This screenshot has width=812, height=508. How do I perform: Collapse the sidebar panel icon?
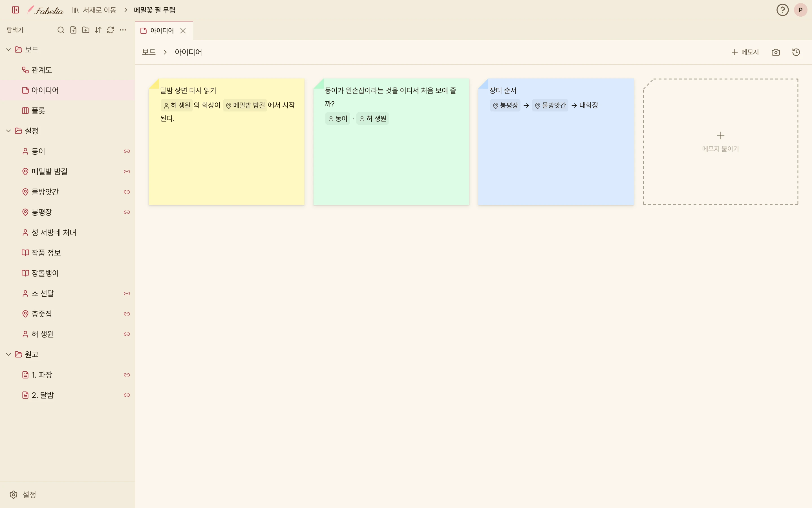click(16, 10)
